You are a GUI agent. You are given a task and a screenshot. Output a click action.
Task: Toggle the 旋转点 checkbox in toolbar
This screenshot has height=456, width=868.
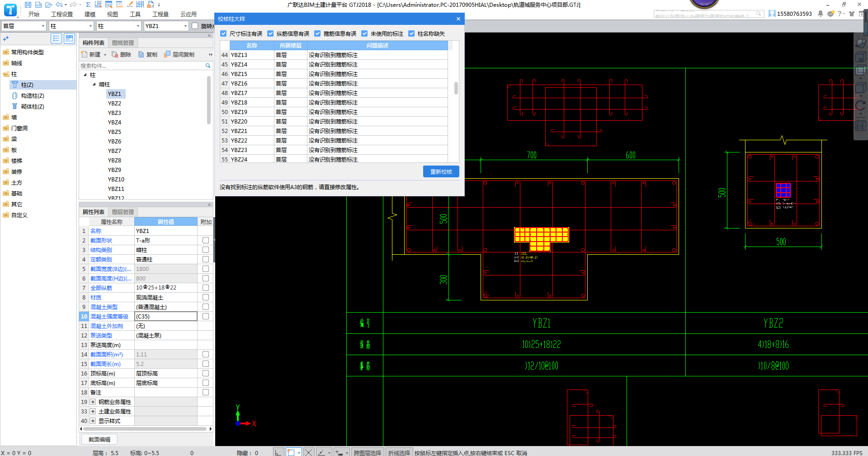click(x=195, y=26)
